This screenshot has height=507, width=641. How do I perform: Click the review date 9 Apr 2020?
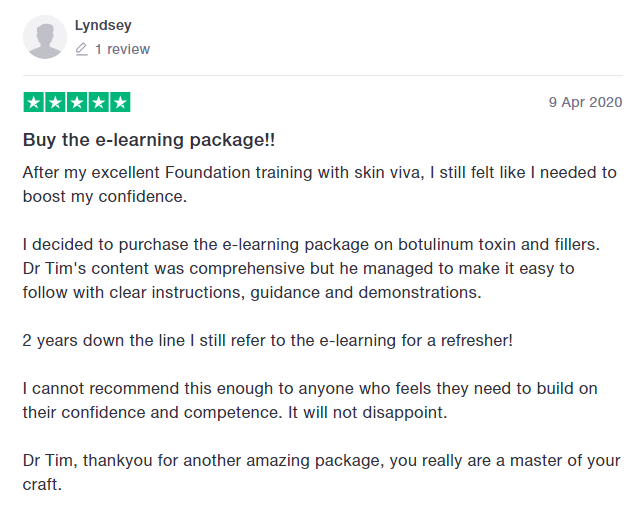click(585, 102)
